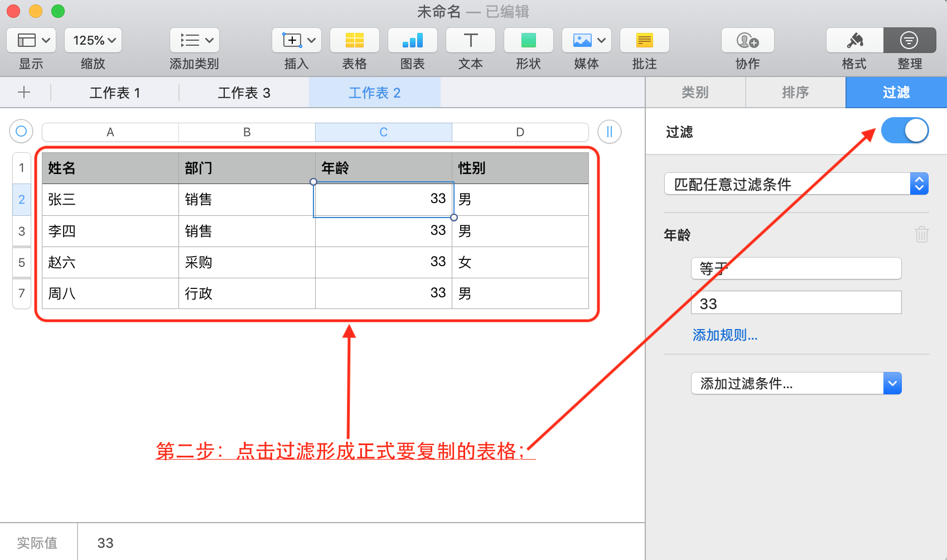Insert a shape with the 形状 icon

(528, 41)
